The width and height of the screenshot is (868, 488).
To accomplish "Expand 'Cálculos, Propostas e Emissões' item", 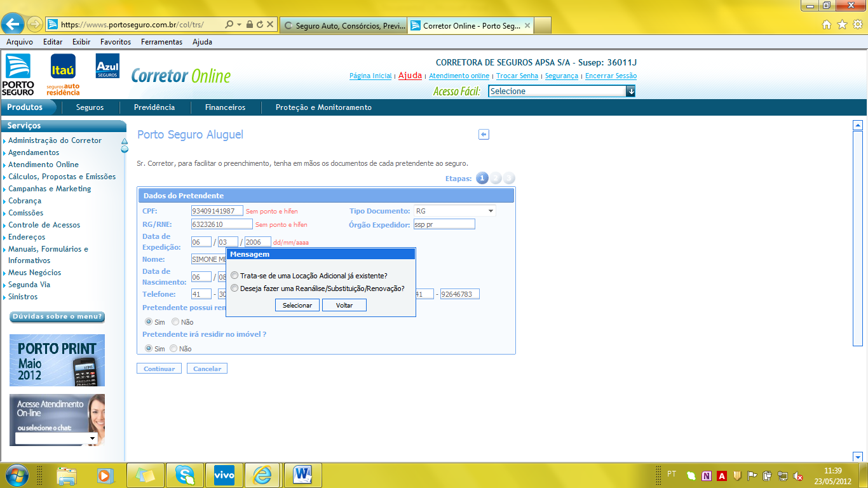I will [x=62, y=177].
